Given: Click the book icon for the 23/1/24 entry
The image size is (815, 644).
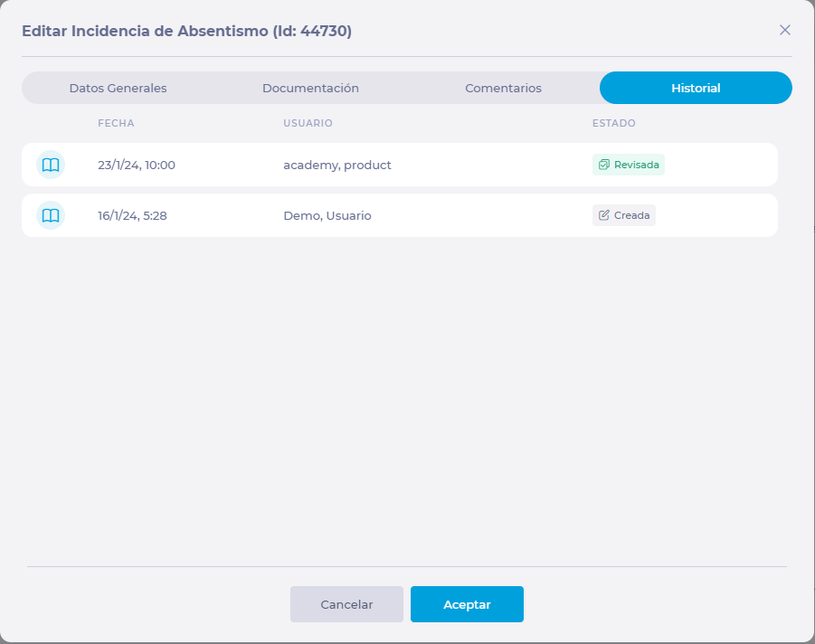Looking at the screenshot, I should [x=51, y=165].
